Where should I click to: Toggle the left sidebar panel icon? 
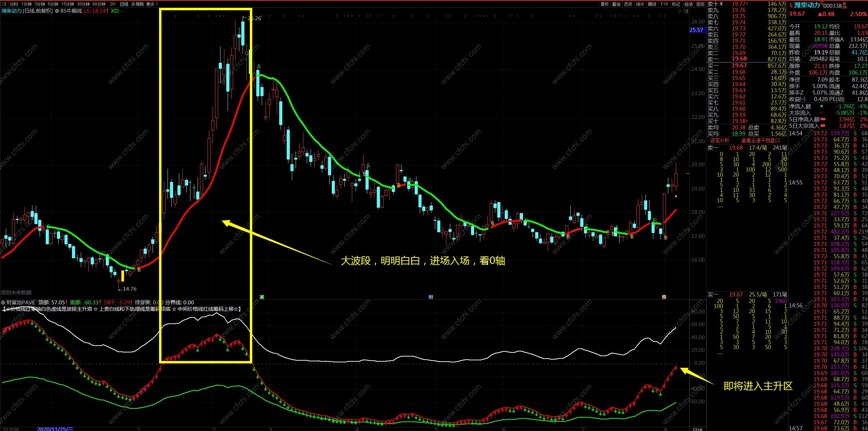click(x=4, y=4)
